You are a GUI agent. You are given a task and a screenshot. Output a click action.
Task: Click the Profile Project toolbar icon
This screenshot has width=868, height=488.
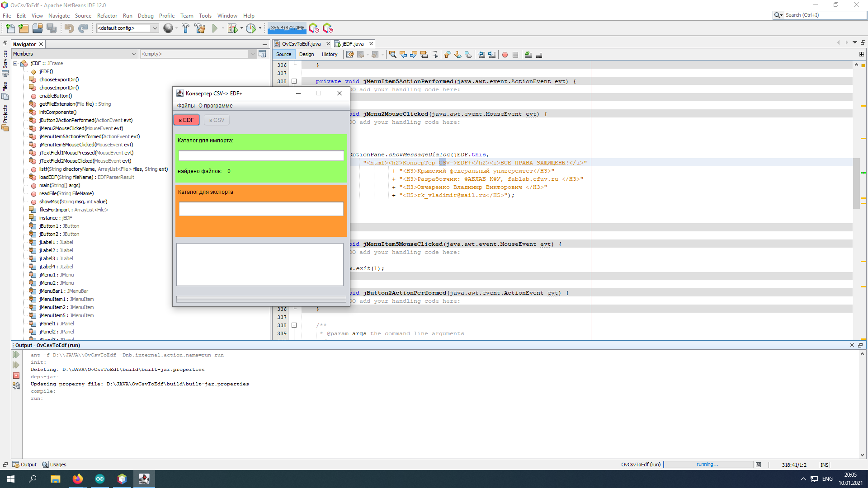[x=251, y=28]
